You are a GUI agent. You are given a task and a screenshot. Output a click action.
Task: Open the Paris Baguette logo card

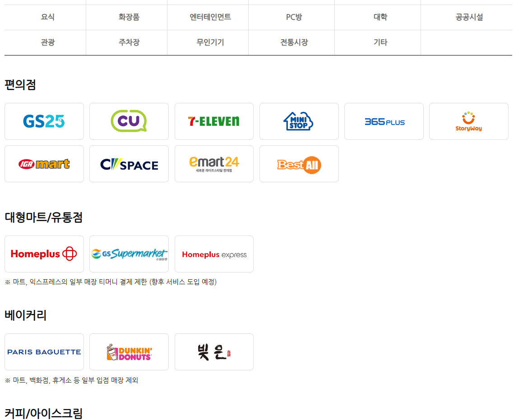pos(44,352)
